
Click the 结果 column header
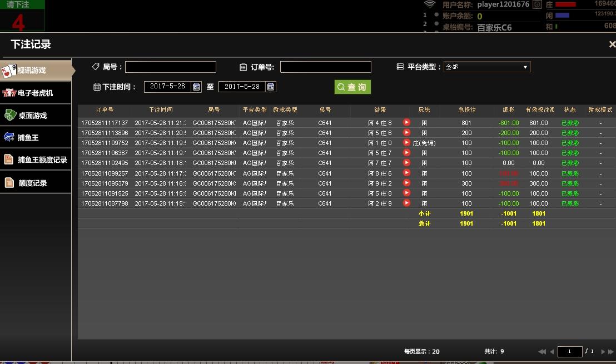[x=380, y=109]
